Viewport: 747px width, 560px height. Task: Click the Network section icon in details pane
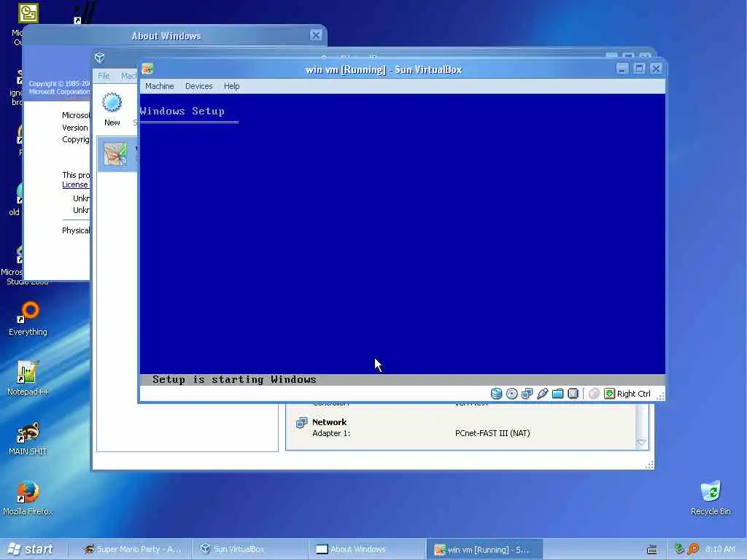[x=301, y=422]
